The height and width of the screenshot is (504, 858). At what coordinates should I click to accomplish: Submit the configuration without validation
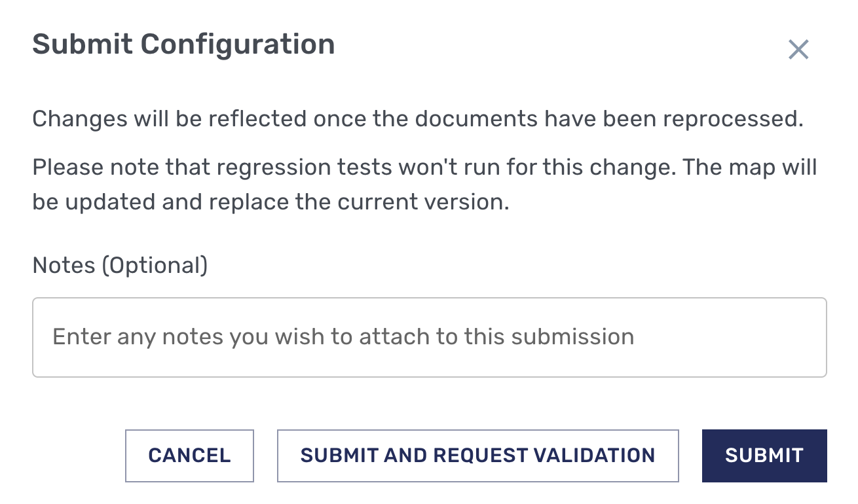(x=764, y=456)
